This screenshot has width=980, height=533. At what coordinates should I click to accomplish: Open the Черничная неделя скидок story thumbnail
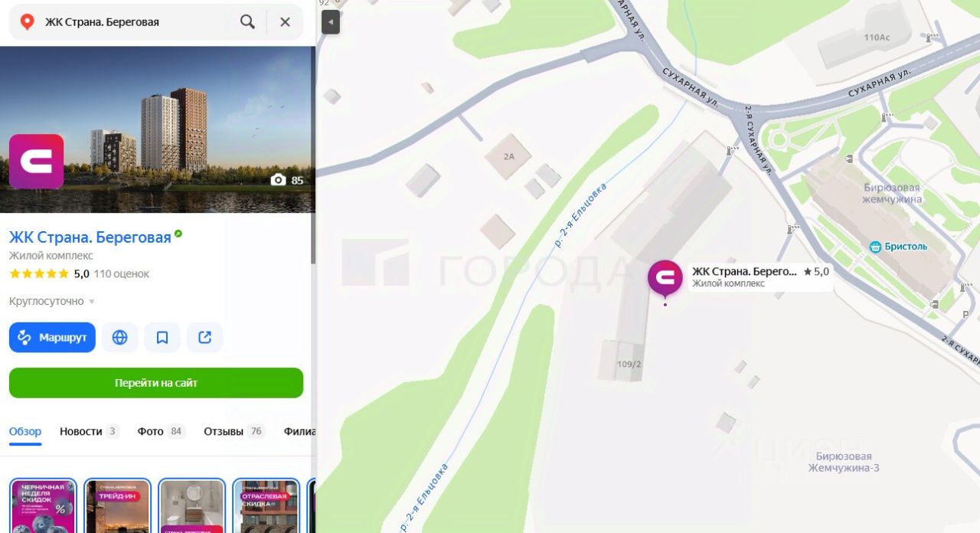[43, 505]
